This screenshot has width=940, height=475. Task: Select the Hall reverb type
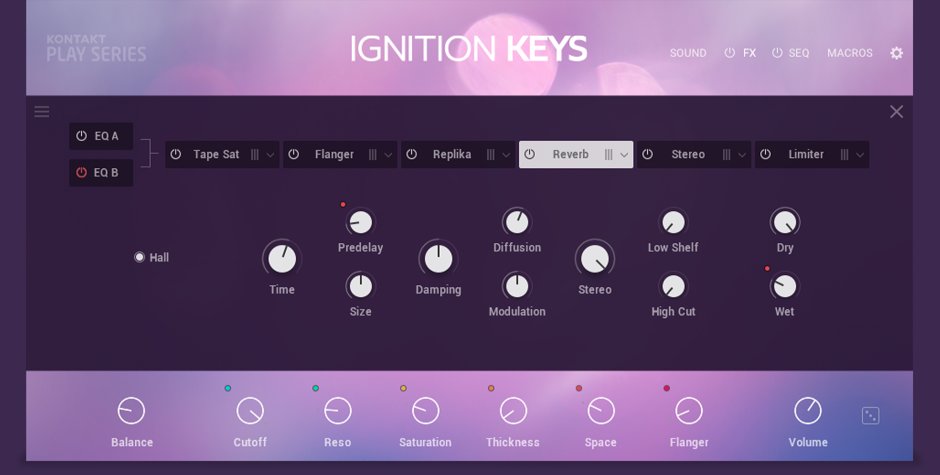click(140, 257)
